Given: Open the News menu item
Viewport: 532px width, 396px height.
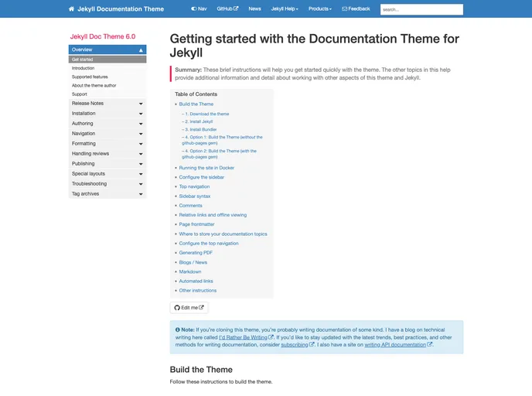Looking at the screenshot, I should click(254, 9).
